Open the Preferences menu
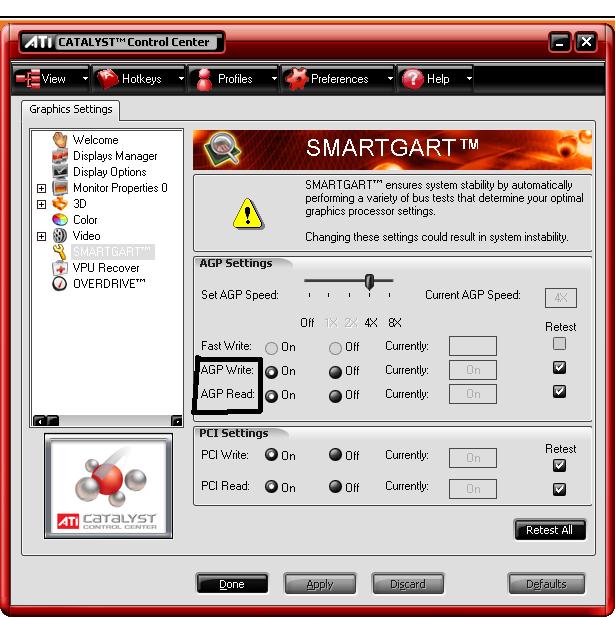 pyautogui.click(x=338, y=79)
